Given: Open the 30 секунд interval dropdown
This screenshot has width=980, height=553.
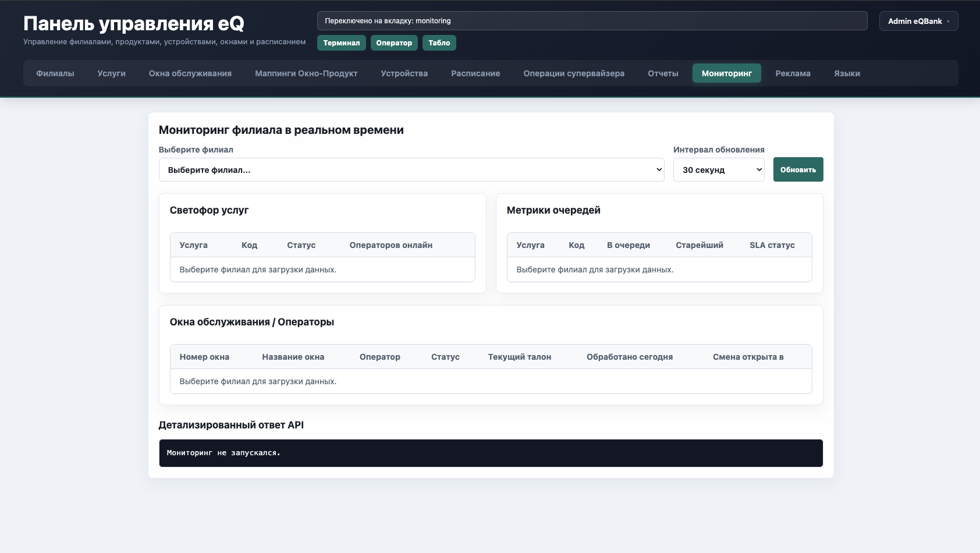Looking at the screenshot, I should (719, 170).
